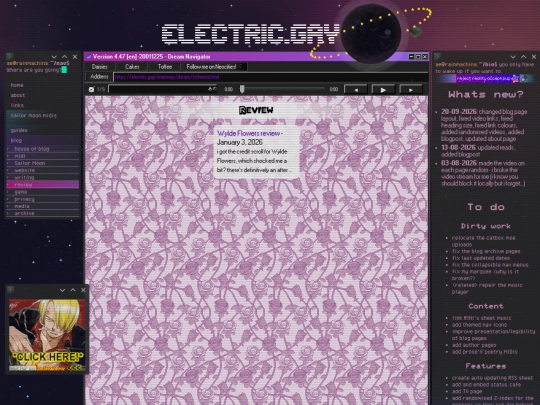
Task: Open the Wylde Flowers review post link
Action: [248, 134]
